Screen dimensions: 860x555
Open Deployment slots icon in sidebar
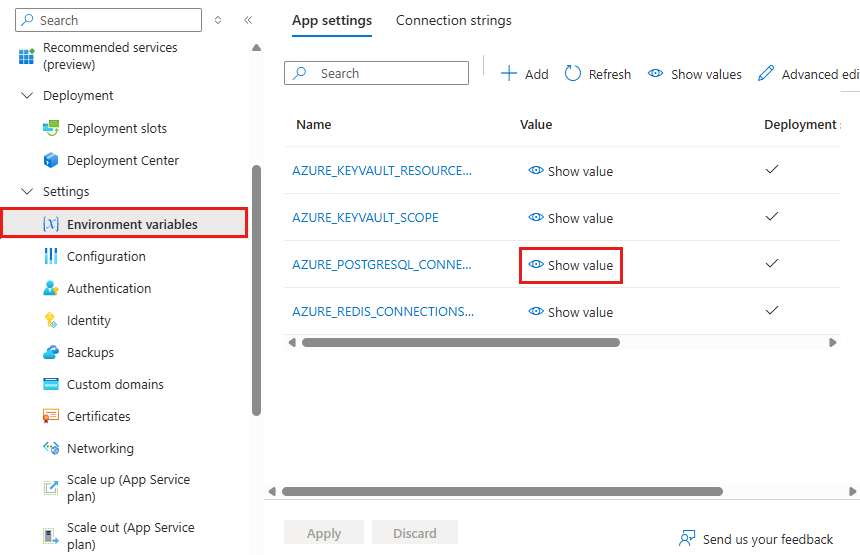(51, 128)
